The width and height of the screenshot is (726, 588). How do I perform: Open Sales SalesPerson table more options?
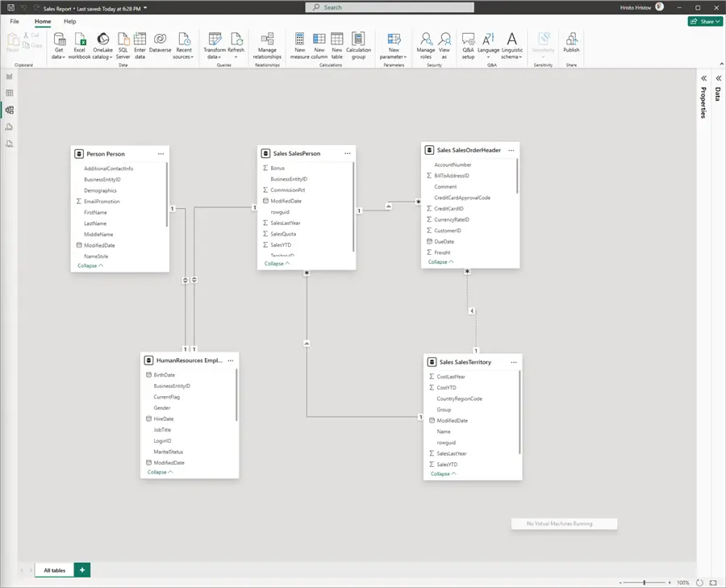tap(347, 153)
